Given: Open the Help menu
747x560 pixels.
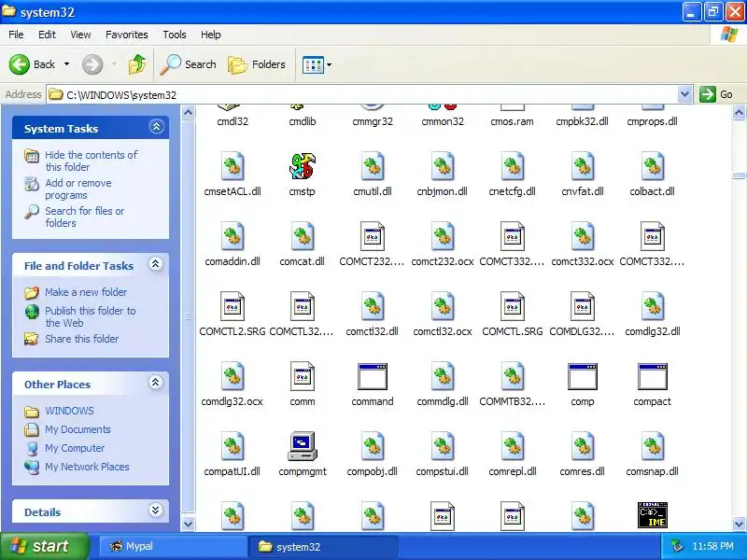Looking at the screenshot, I should point(211,35).
